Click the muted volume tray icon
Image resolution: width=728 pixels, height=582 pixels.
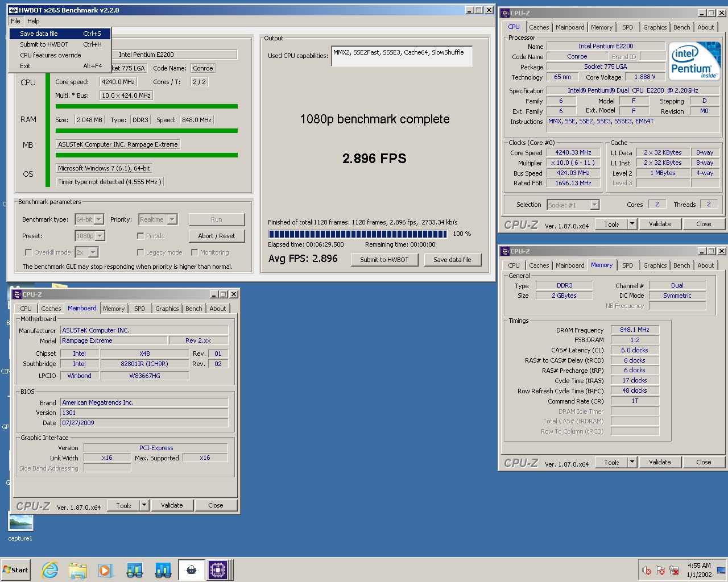click(x=647, y=570)
